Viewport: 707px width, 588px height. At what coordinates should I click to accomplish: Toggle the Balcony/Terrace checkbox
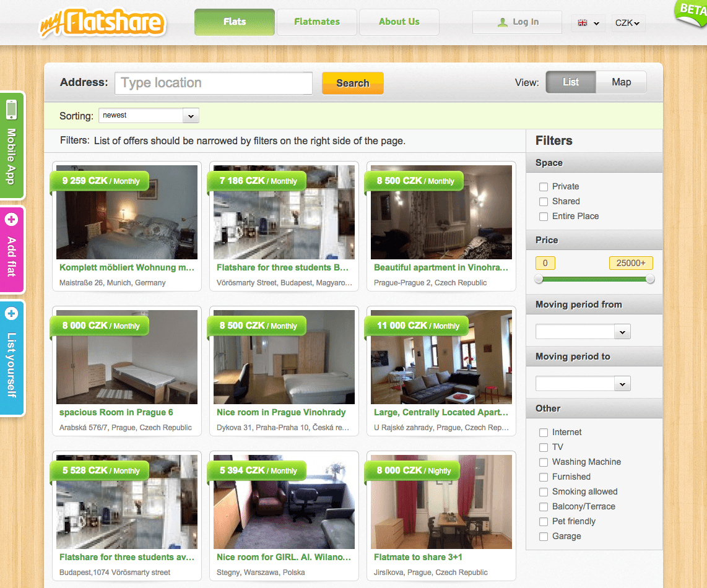coord(544,507)
